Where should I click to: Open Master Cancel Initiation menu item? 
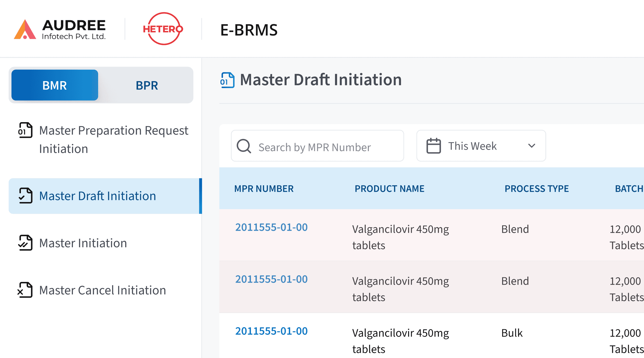[102, 290]
